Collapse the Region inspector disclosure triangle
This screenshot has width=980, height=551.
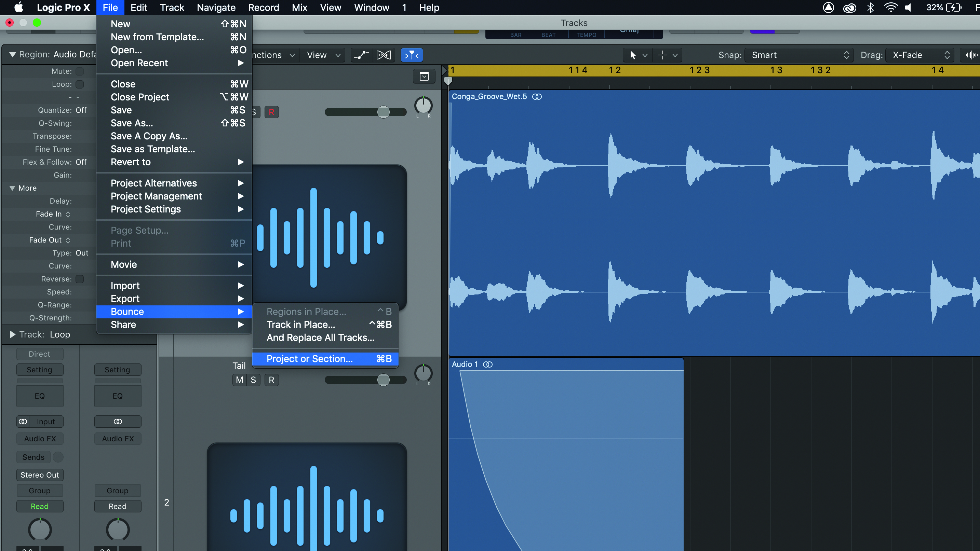[x=13, y=54]
